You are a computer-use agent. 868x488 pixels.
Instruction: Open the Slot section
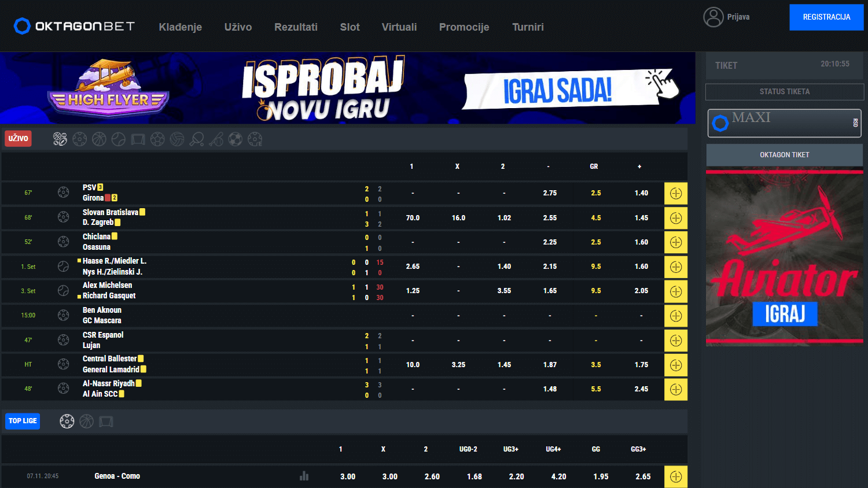coord(350,27)
